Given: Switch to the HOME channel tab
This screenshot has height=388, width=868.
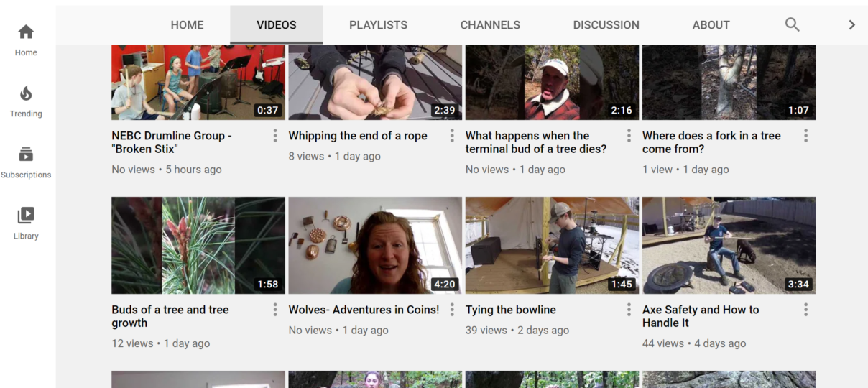Looking at the screenshot, I should point(187,24).
